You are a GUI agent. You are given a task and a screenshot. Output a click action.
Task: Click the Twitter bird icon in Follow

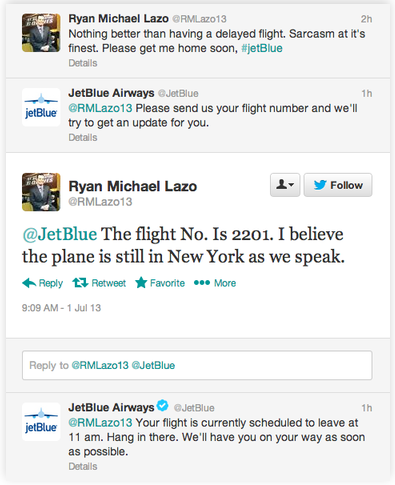(x=320, y=185)
